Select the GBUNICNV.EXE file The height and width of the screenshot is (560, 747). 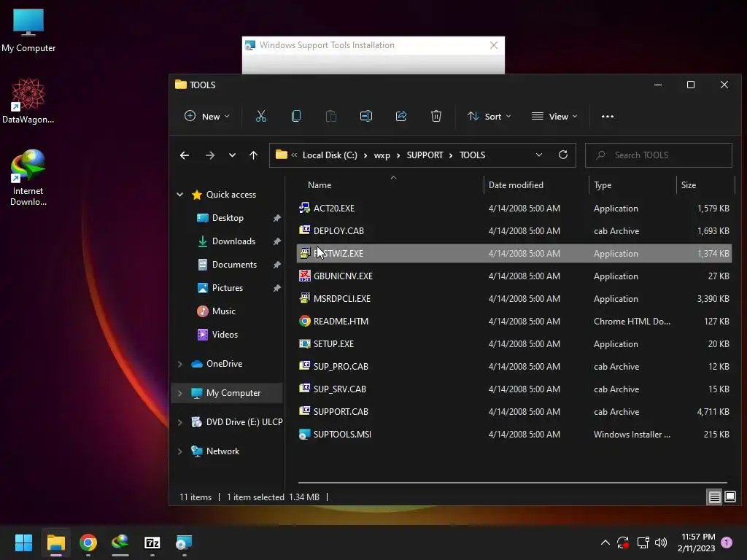[x=514, y=276]
